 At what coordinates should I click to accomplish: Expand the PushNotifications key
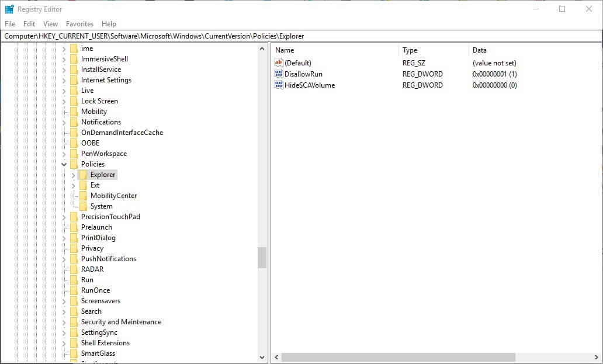[64, 259]
